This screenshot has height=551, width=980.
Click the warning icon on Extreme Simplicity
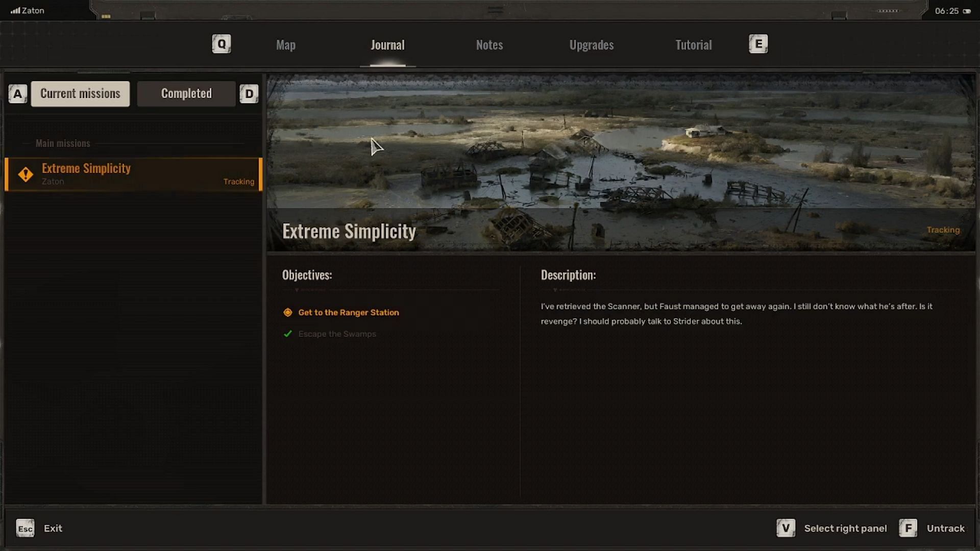pyautogui.click(x=25, y=173)
